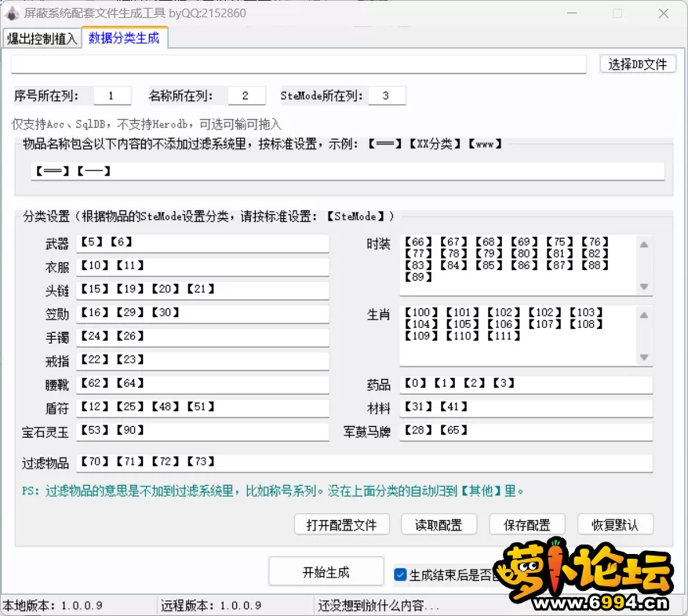Click the 时装 box scroll down arrow
Viewport: 688px width, 616px height.
pos(644,286)
